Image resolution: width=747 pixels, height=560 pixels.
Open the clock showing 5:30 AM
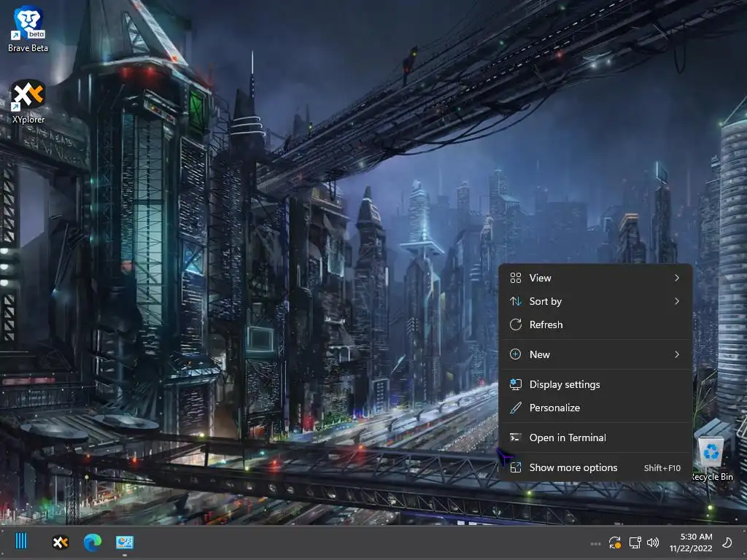click(691, 542)
